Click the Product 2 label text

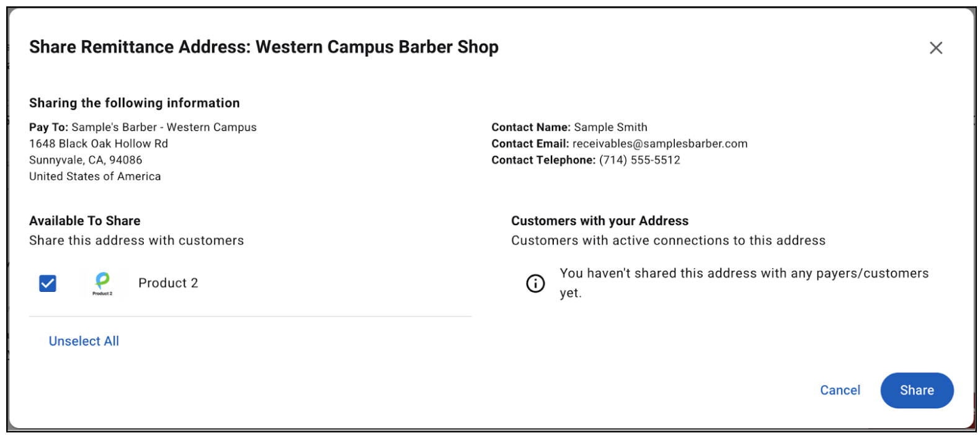coord(168,283)
